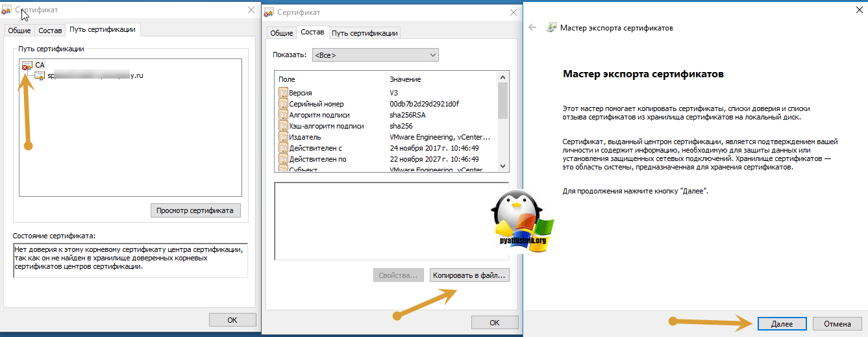
Task: Click the scroll-down arrow of the field list
Action: coord(502,167)
